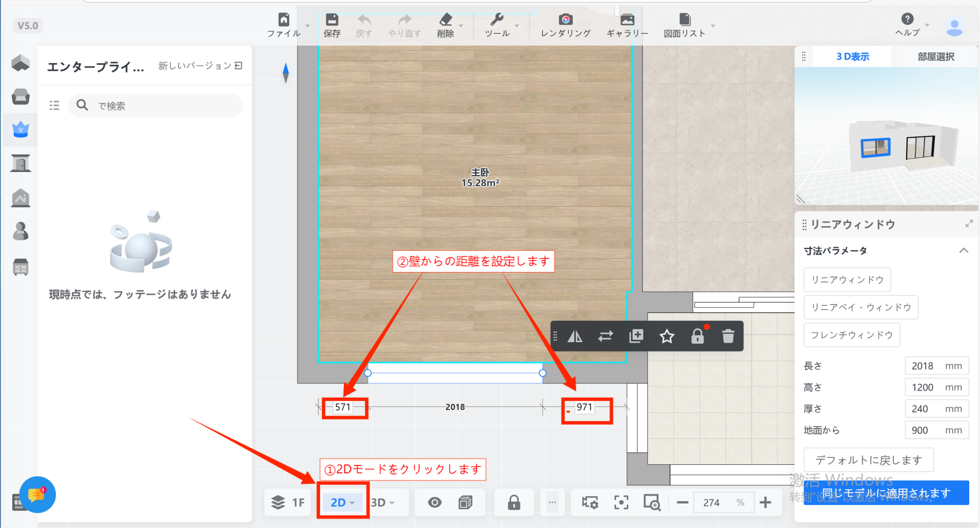This screenshot has height=528, width=980.
Task: Open the 1F floor layer selector
Action: click(x=288, y=503)
